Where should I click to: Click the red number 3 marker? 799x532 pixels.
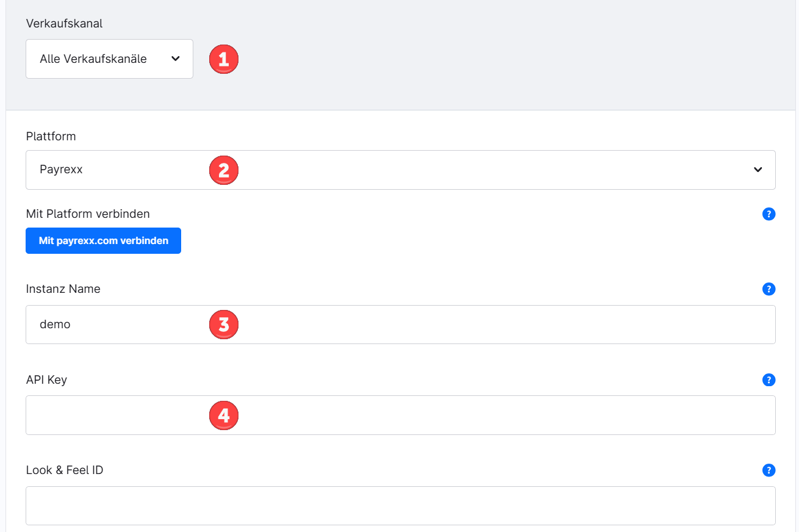pyautogui.click(x=224, y=325)
